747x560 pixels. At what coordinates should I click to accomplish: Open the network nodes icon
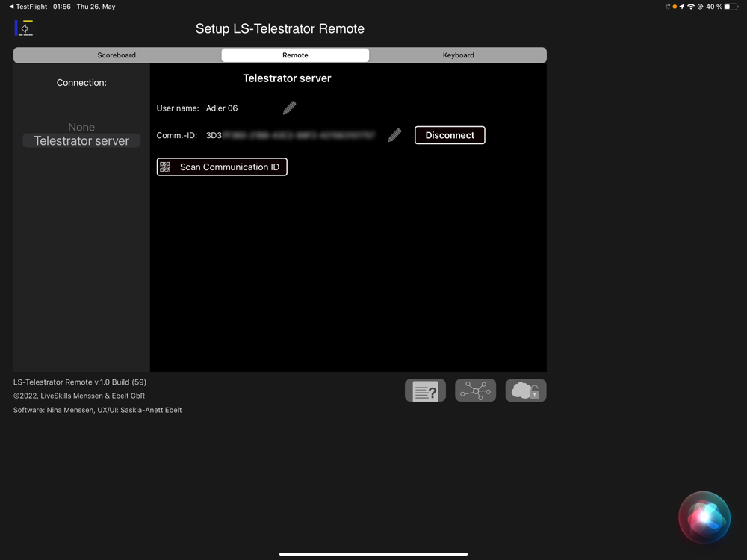click(x=475, y=391)
